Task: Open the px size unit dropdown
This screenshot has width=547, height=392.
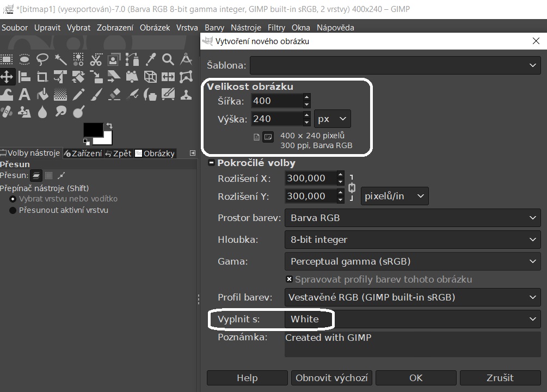Action: 333,119
